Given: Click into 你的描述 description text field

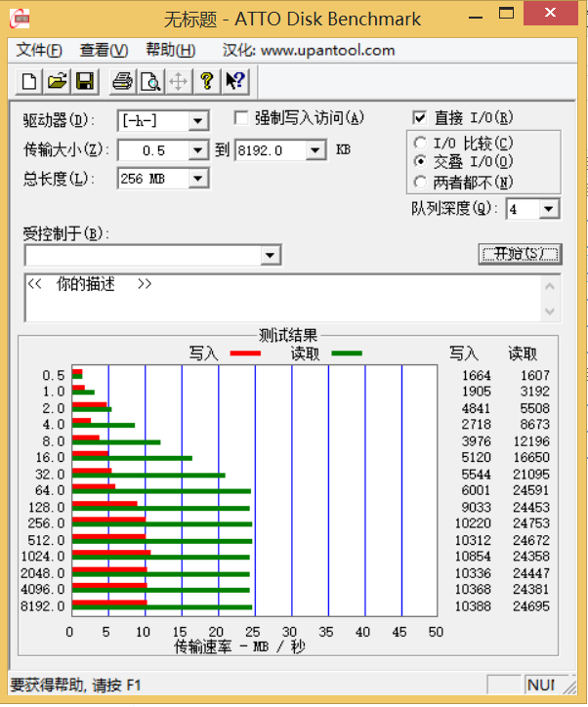Looking at the screenshot, I should click(283, 298).
